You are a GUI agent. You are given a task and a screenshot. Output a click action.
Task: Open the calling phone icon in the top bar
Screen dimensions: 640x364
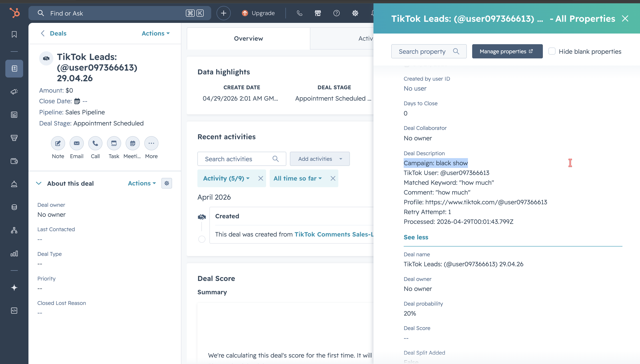click(x=299, y=13)
